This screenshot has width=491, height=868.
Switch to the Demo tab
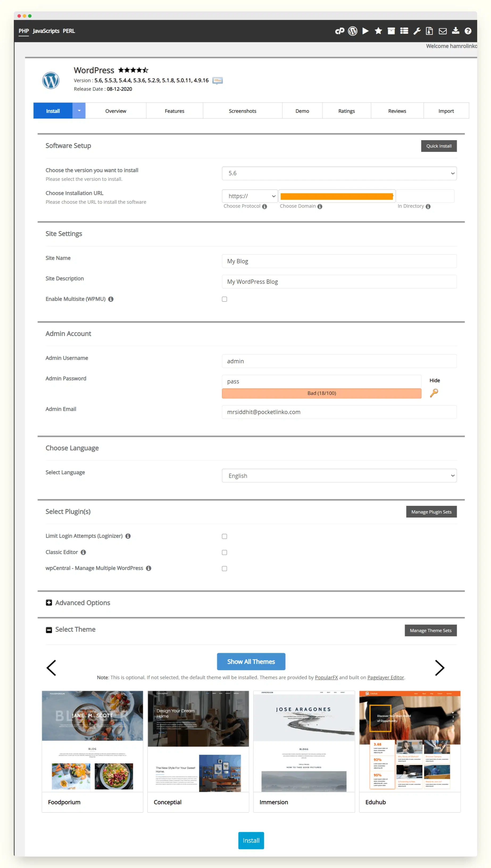tap(302, 111)
